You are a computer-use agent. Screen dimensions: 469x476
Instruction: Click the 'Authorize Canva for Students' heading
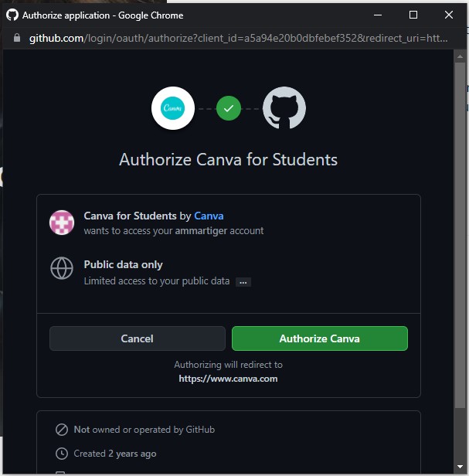coord(228,160)
